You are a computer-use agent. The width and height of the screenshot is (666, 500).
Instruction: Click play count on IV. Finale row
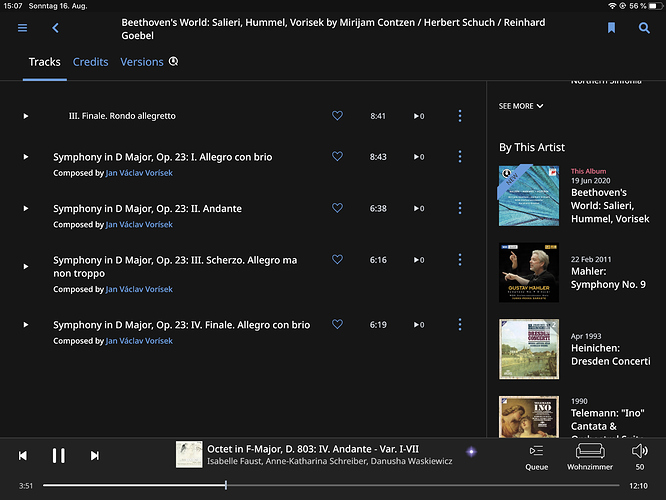click(419, 325)
